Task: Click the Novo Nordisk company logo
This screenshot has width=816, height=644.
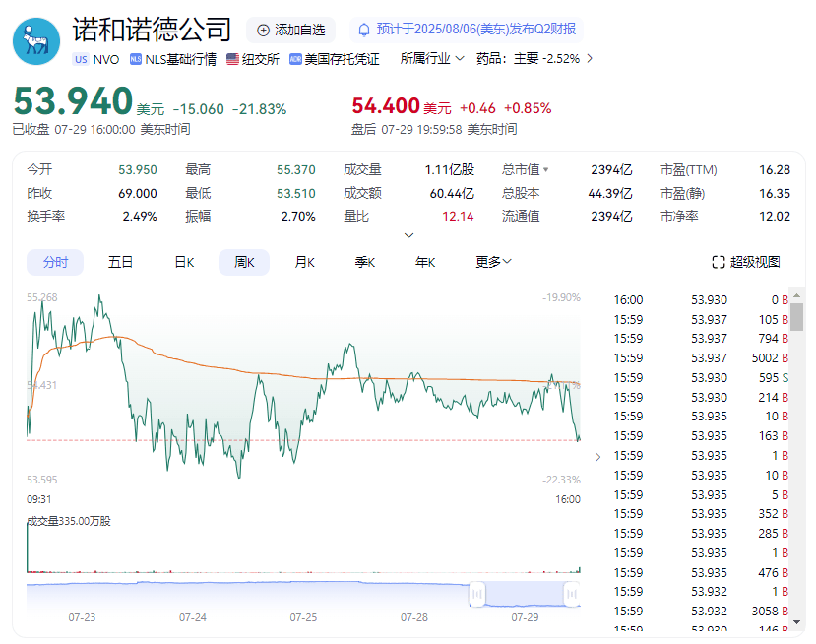Action: click(x=36, y=41)
